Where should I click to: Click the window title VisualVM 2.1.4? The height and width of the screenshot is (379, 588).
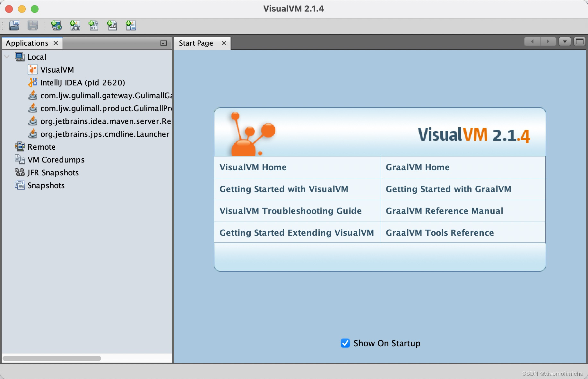tap(294, 9)
